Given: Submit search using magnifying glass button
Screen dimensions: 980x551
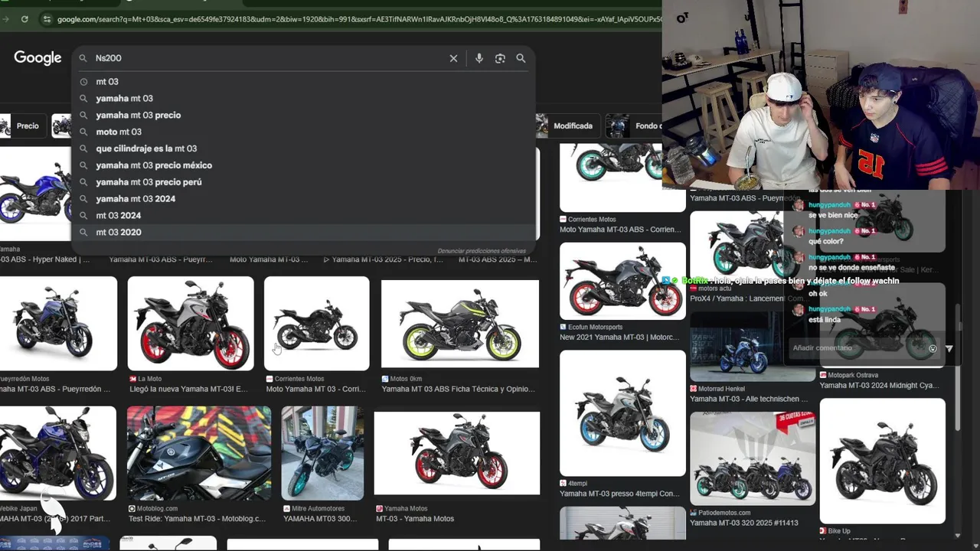Looking at the screenshot, I should click(521, 58).
